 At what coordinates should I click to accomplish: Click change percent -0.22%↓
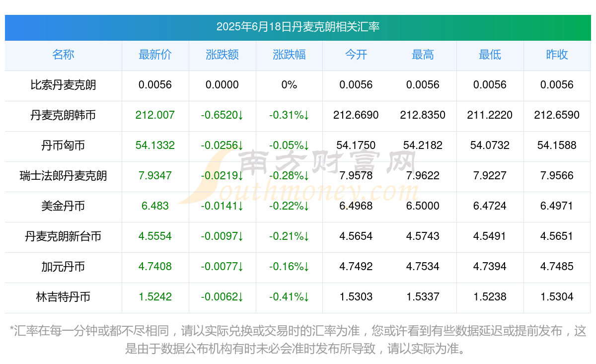point(289,206)
